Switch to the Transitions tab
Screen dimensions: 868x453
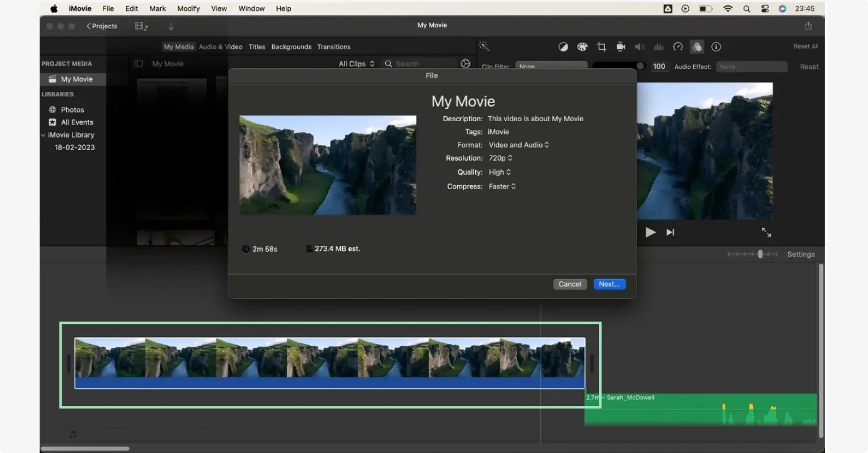(334, 46)
